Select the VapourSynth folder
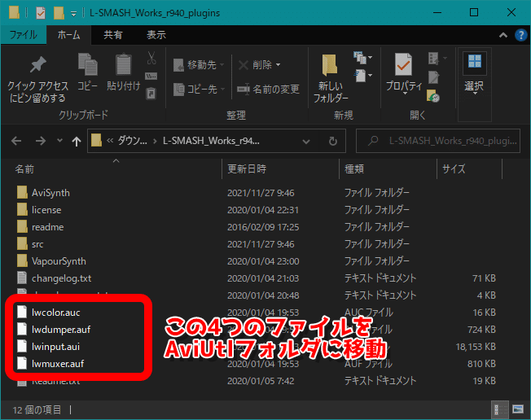This screenshot has width=531, height=420. pos(59,261)
